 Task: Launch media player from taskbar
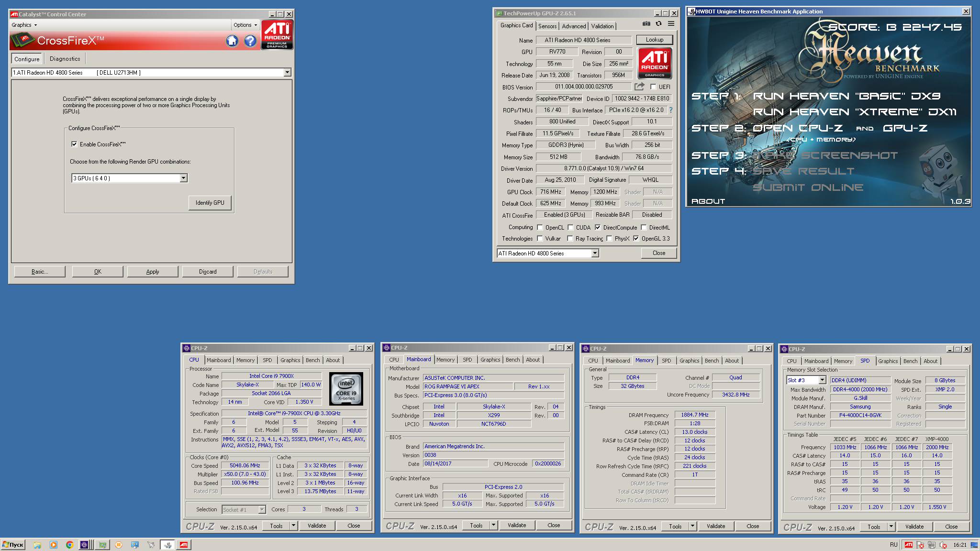[x=54, y=545]
